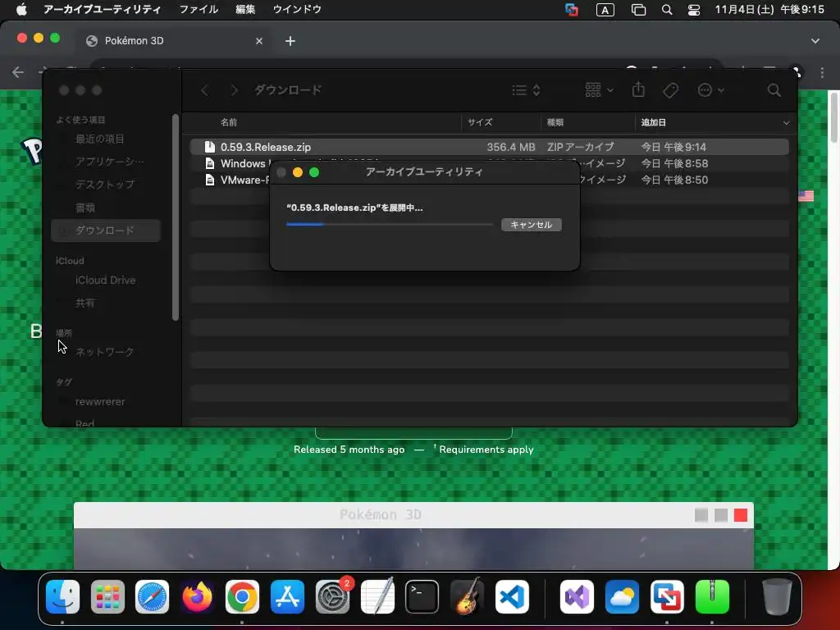The width and height of the screenshot is (840, 630).
Task: Select the Windows disk image file row
Action: 489,163
